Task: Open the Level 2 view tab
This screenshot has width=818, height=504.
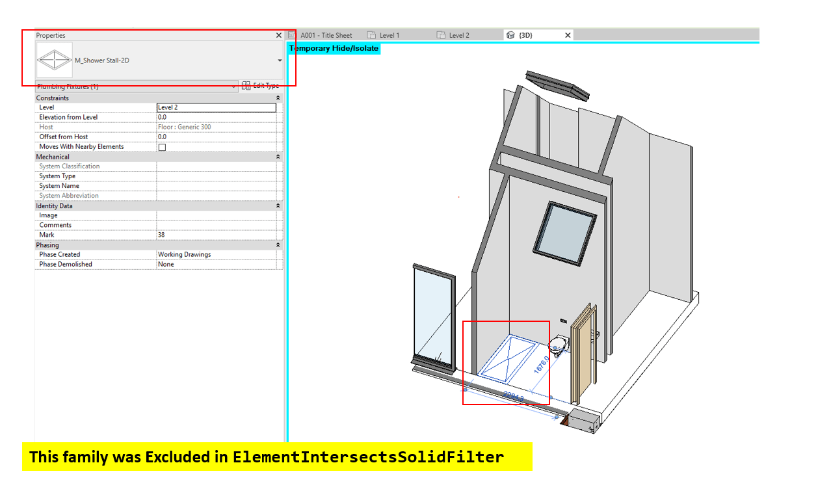Action: [458, 35]
